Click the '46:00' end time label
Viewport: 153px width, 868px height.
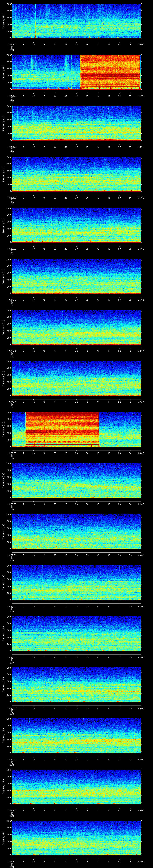pyautogui.click(x=141, y=861)
